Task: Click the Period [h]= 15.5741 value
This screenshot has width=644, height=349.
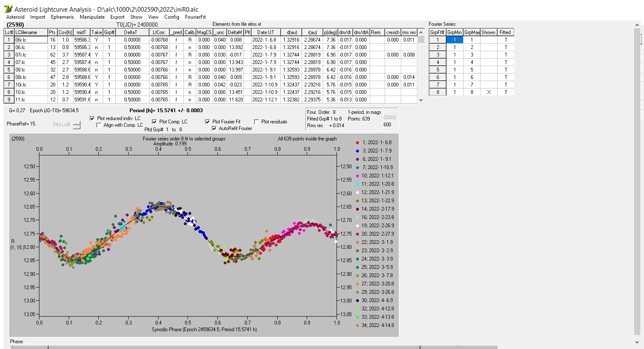Action: pos(166,111)
